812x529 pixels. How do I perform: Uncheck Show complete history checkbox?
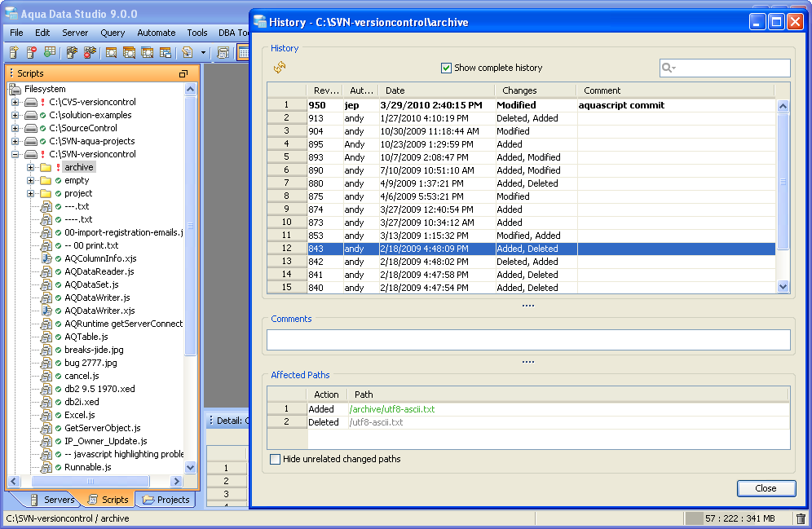(x=446, y=68)
